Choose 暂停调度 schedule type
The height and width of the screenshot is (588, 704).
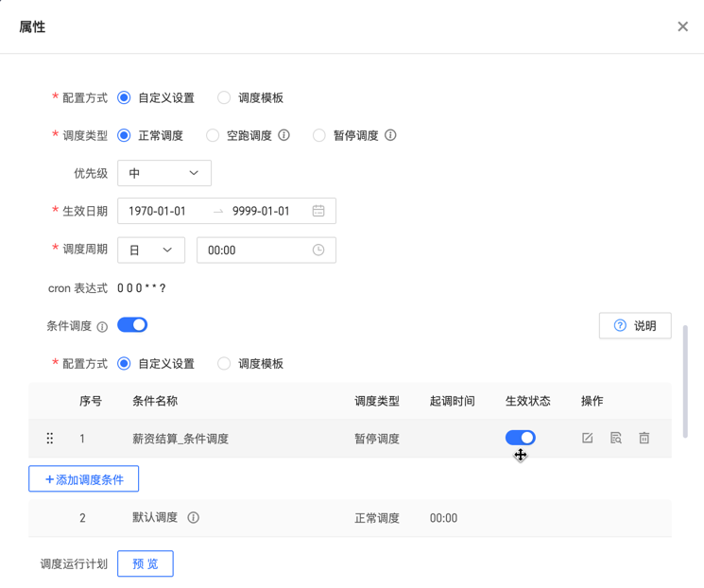[x=319, y=136]
